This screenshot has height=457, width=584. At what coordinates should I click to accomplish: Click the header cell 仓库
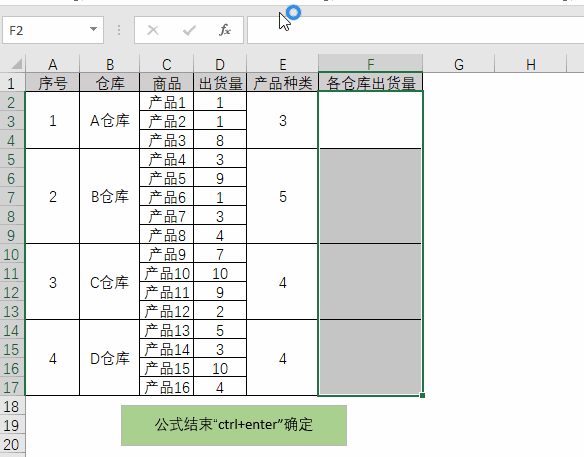click(x=110, y=83)
